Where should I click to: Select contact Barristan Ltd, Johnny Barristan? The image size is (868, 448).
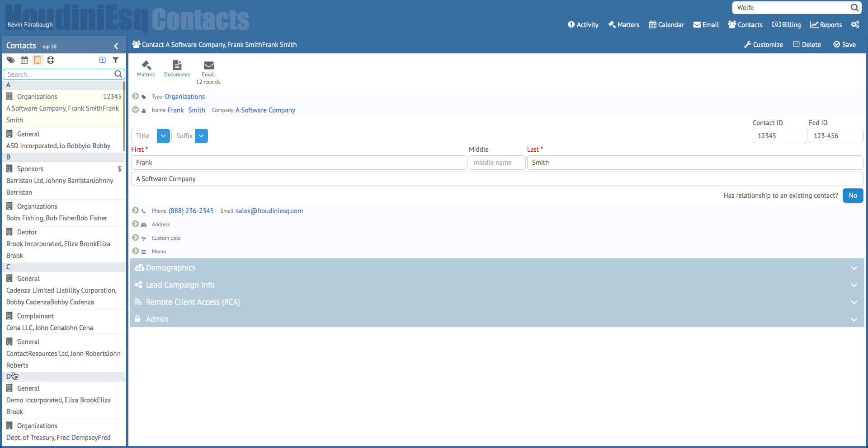[63, 181]
